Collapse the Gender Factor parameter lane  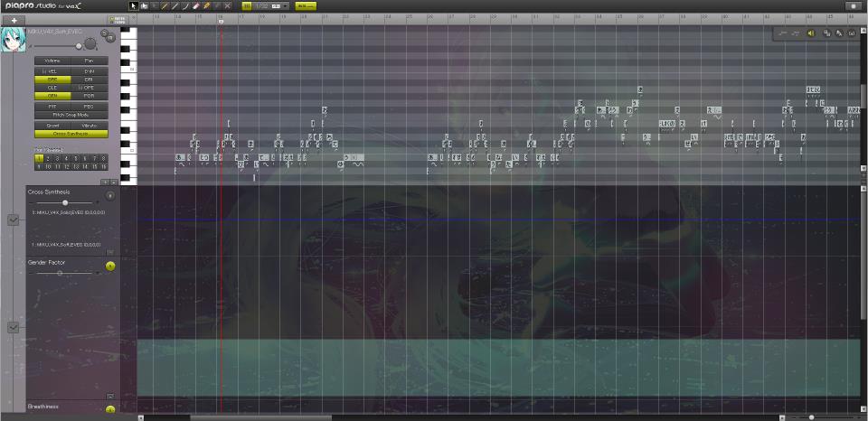13,327
